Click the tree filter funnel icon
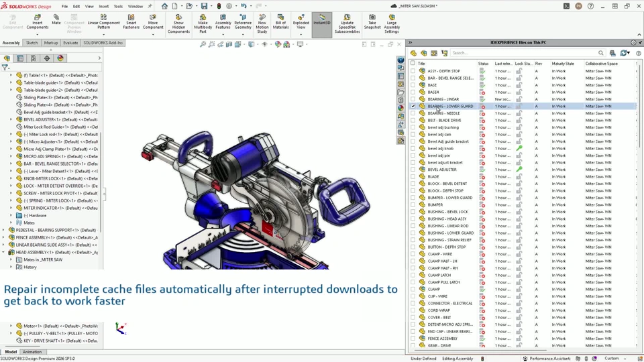Screen dimensions: 644x362 (5, 67)
